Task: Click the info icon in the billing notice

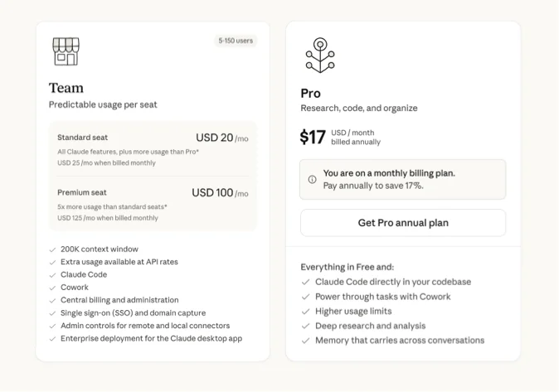Action: pyautogui.click(x=312, y=179)
